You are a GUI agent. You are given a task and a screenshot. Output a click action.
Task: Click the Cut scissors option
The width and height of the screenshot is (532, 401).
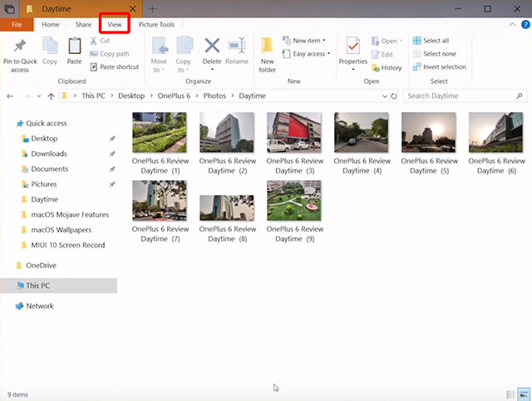click(100, 41)
